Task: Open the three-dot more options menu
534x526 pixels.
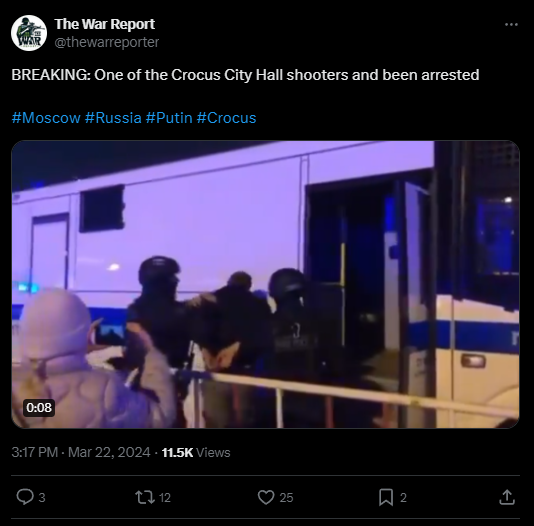Action: [511, 25]
